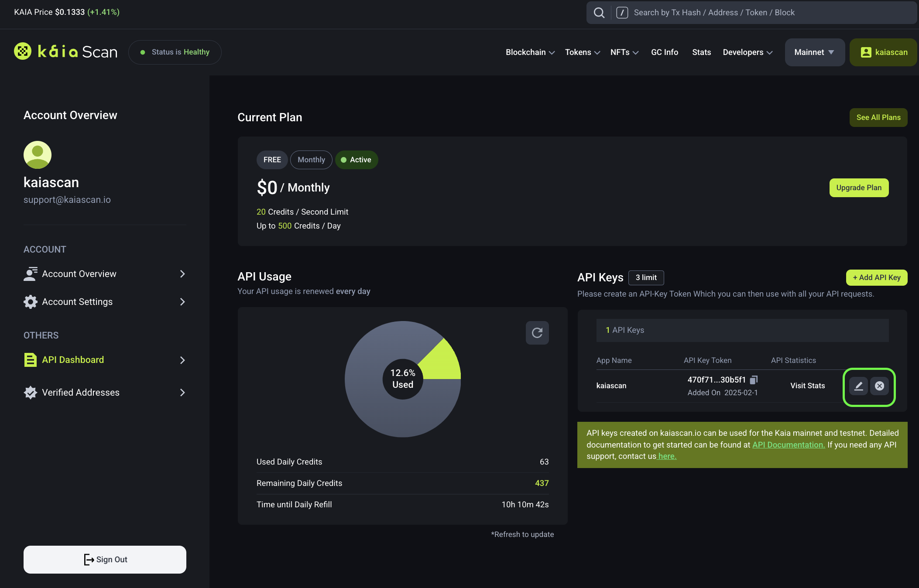Select the Stats menu item
The image size is (919, 588).
click(701, 51)
